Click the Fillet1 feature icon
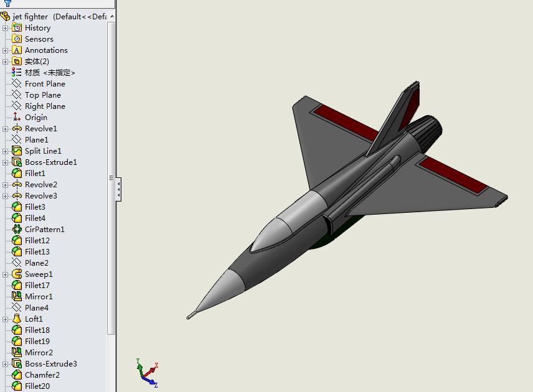Image resolution: width=533 pixels, height=392 pixels. [17, 173]
